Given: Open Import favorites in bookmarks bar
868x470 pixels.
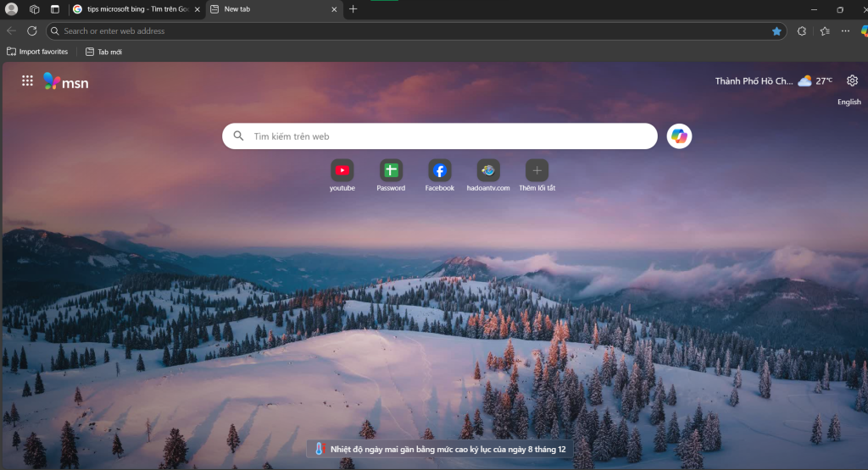Looking at the screenshot, I should click(x=37, y=52).
